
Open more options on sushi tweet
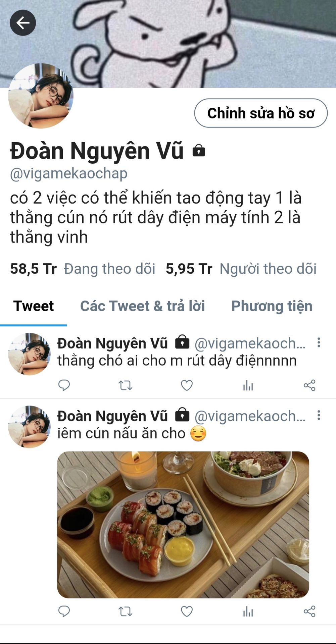pyautogui.click(x=319, y=415)
